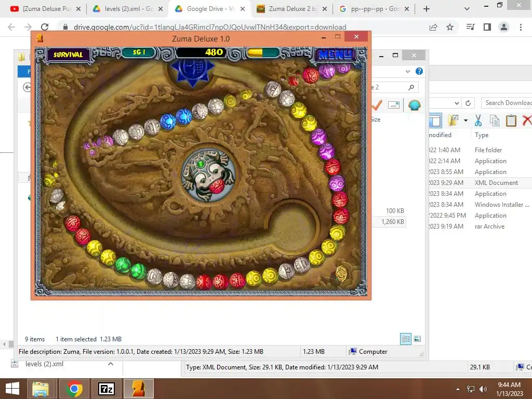Open 7-Zip from the taskbar
The height and width of the screenshot is (399, 532).
[106, 389]
